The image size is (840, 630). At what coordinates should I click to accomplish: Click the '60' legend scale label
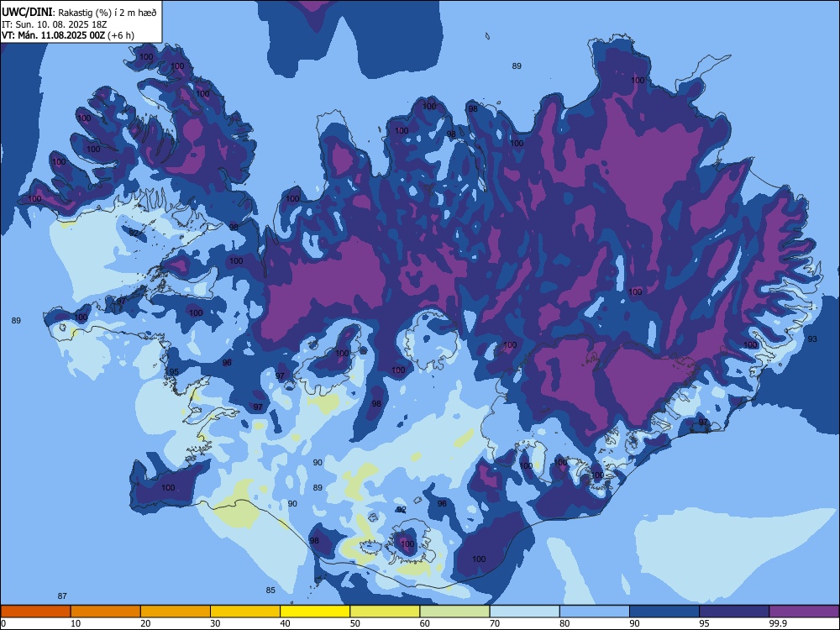coord(425,623)
